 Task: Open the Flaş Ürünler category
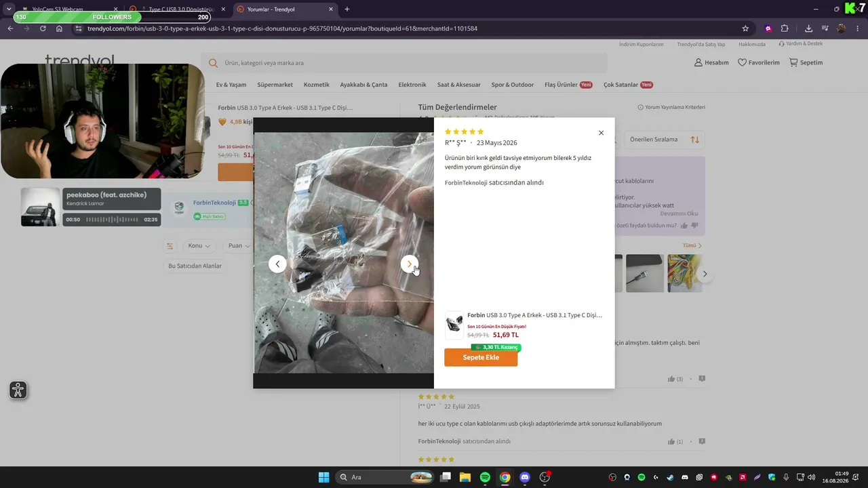point(568,85)
